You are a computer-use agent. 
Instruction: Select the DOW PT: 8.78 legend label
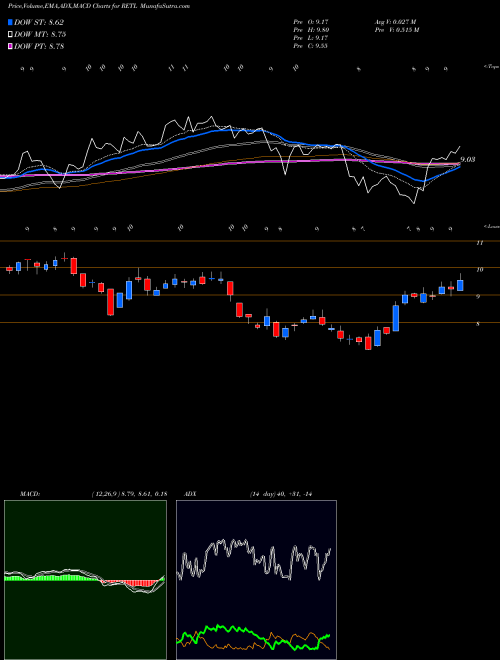pyautogui.click(x=39, y=46)
